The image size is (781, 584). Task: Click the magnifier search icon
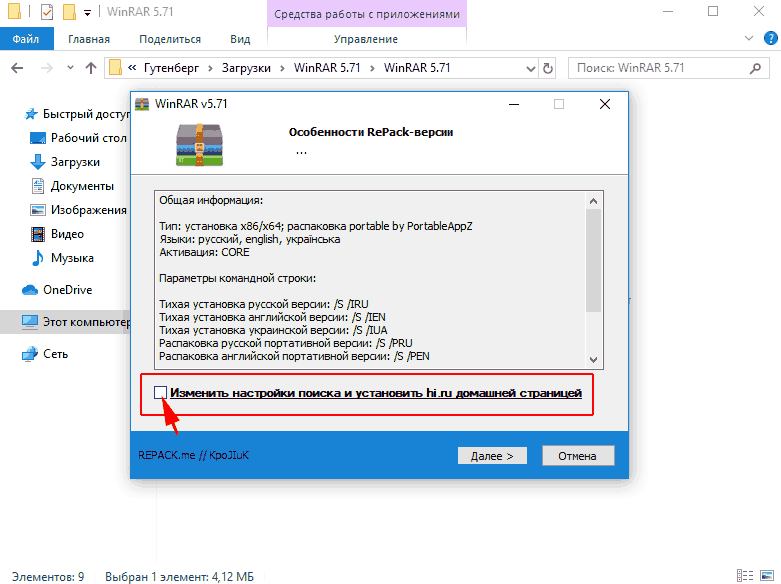(755, 68)
